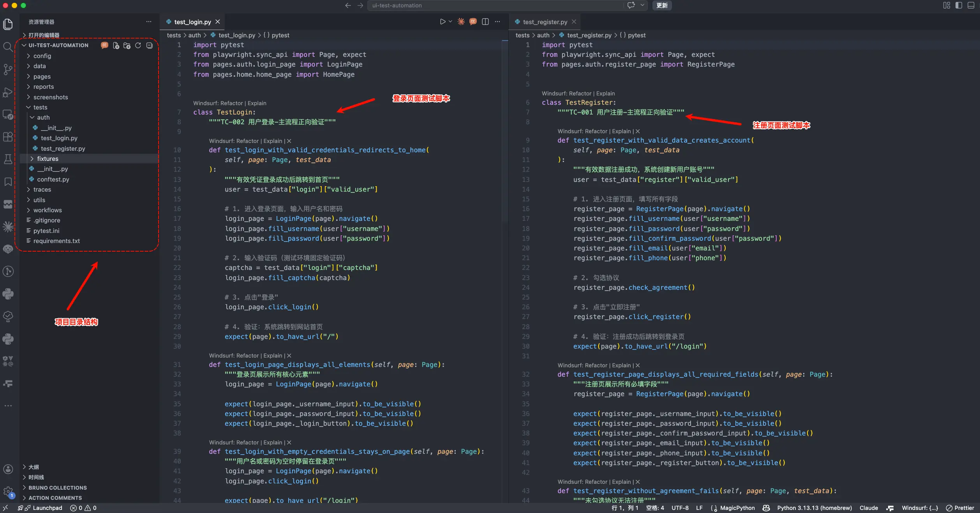Toggle the primary side bar visibility
This screenshot has height=513, width=980.
(x=959, y=5)
